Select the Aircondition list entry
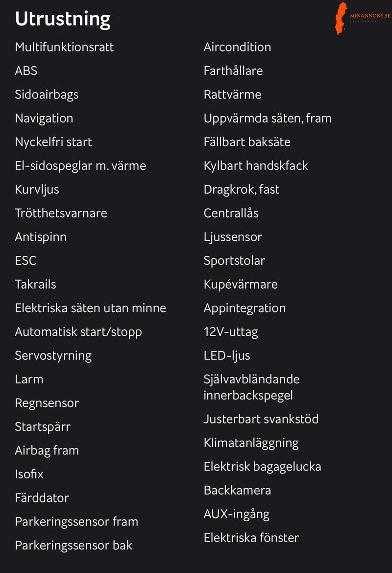 (237, 47)
